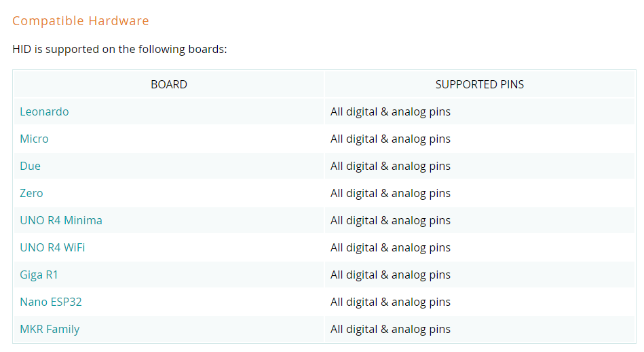Open the Zero board link
This screenshot has width=644, height=352.
[x=32, y=193]
